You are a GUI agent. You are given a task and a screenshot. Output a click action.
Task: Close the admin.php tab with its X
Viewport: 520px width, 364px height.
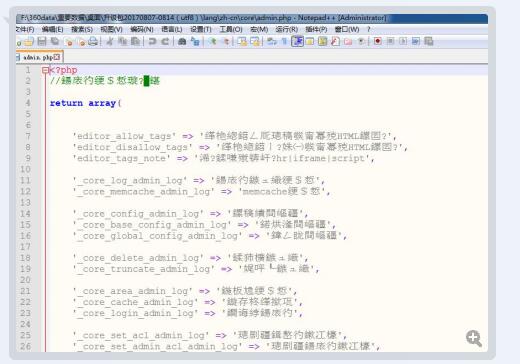(57, 57)
